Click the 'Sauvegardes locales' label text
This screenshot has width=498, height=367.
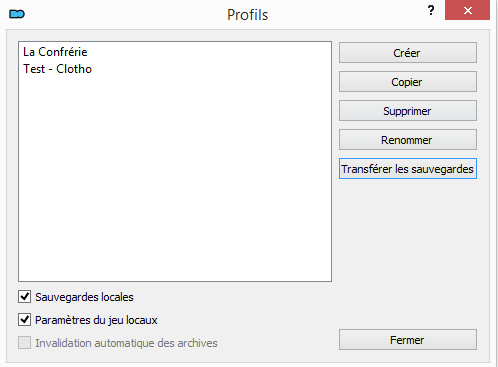tap(84, 297)
